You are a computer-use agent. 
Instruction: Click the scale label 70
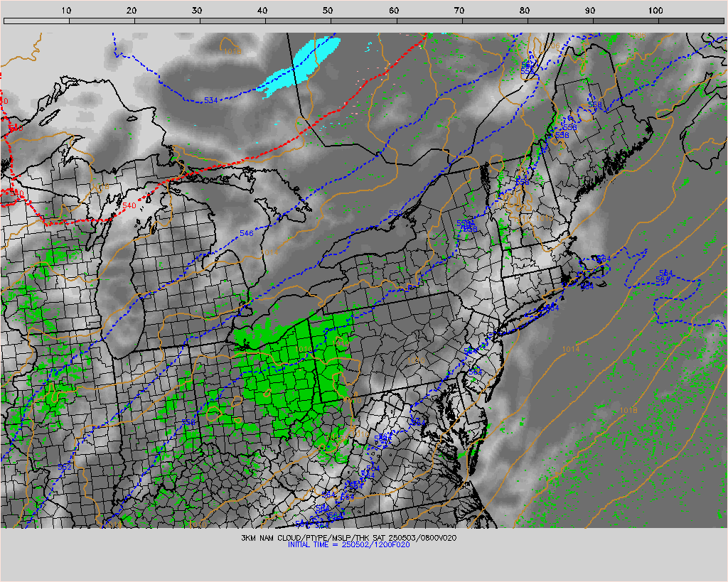[459, 10]
